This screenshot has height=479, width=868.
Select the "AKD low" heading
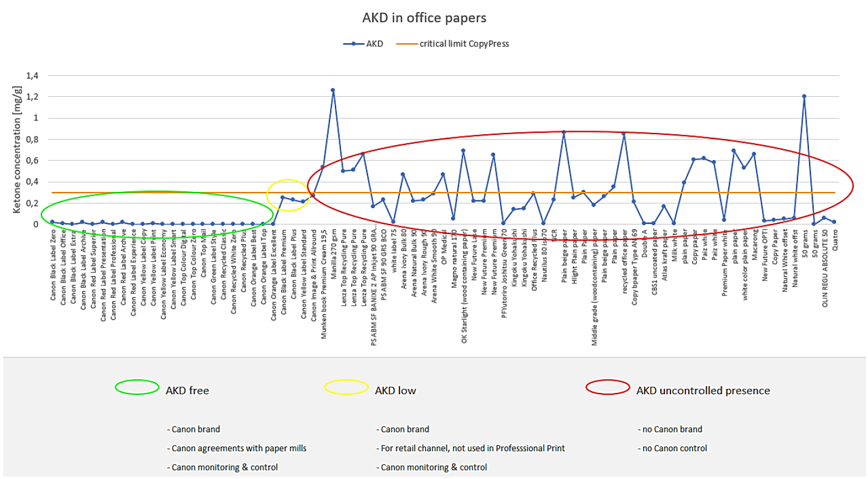[395, 391]
